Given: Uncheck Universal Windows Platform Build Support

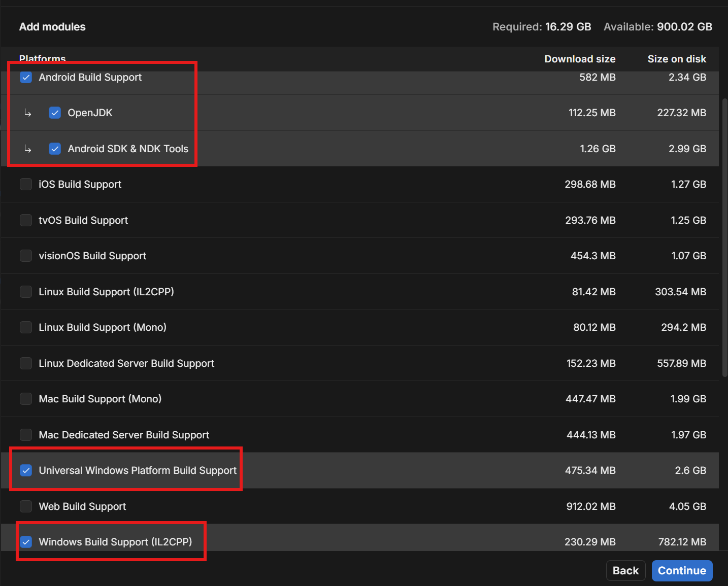Looking at the screenshot, I should 26,470.
